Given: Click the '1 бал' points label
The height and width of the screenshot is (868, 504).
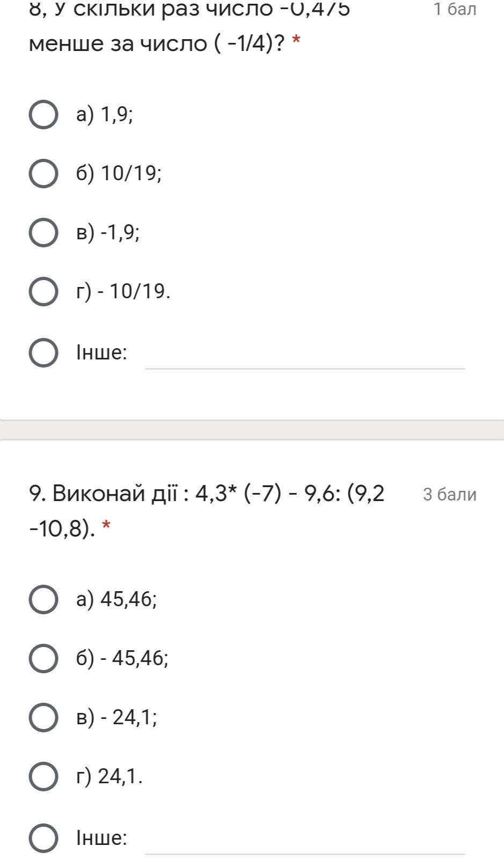Looking at the screenshot, I should click(455, 9).
